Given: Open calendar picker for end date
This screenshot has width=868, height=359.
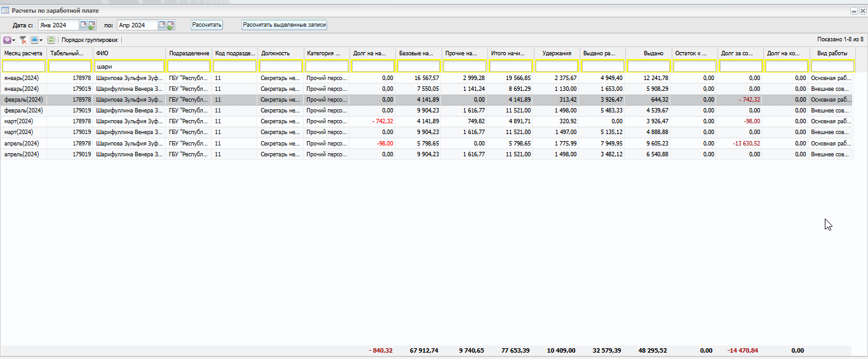Looking at the screenshot, I should (162, 25).
